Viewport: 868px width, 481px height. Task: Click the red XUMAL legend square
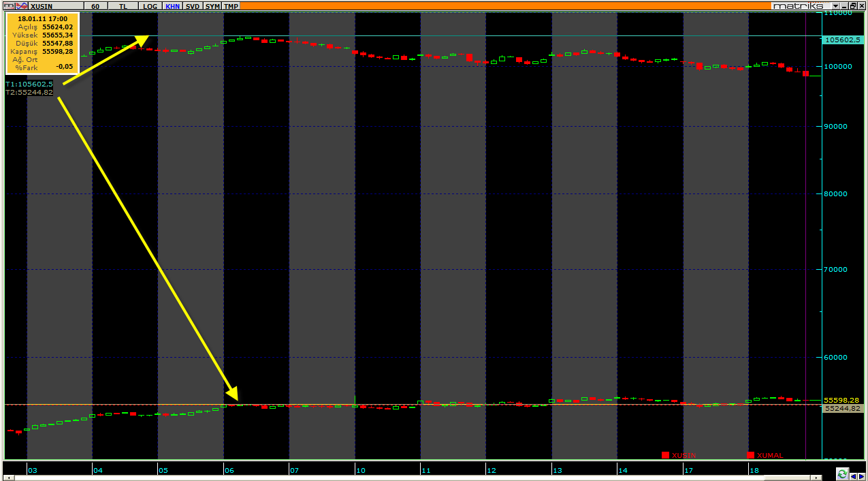point(751,455)
